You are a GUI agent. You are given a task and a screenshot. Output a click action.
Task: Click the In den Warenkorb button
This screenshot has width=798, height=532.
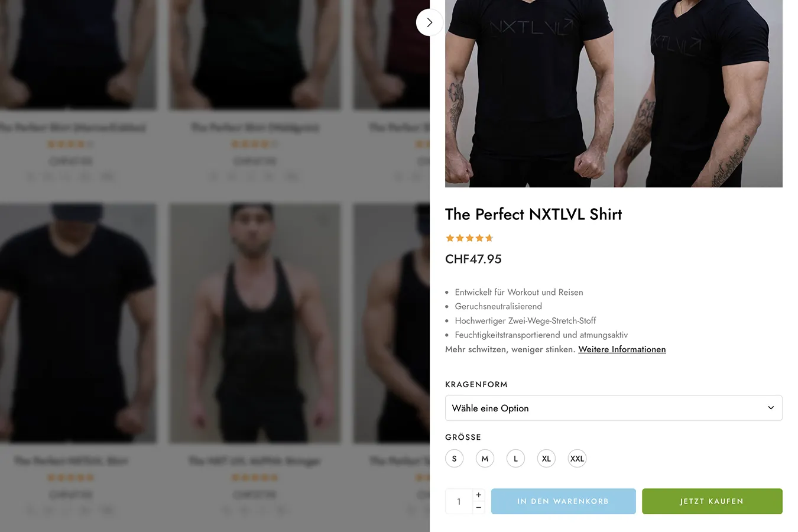(563, 501)
